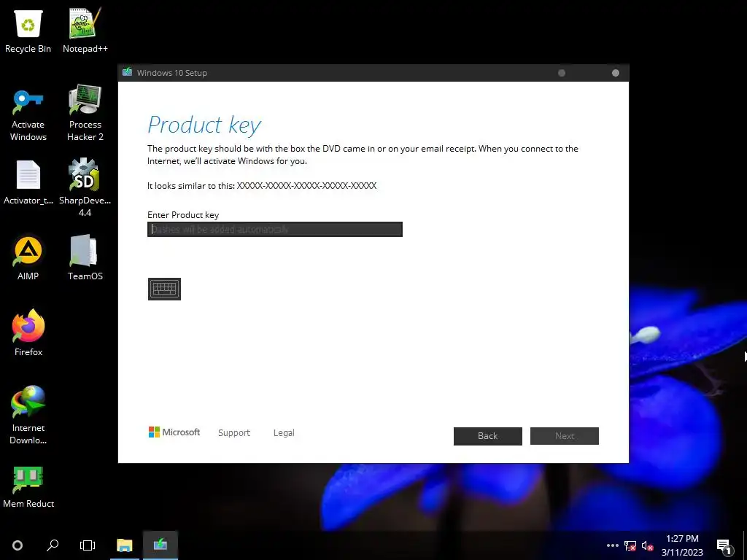Show hidden tray icons ellipsis

[613, 545]
